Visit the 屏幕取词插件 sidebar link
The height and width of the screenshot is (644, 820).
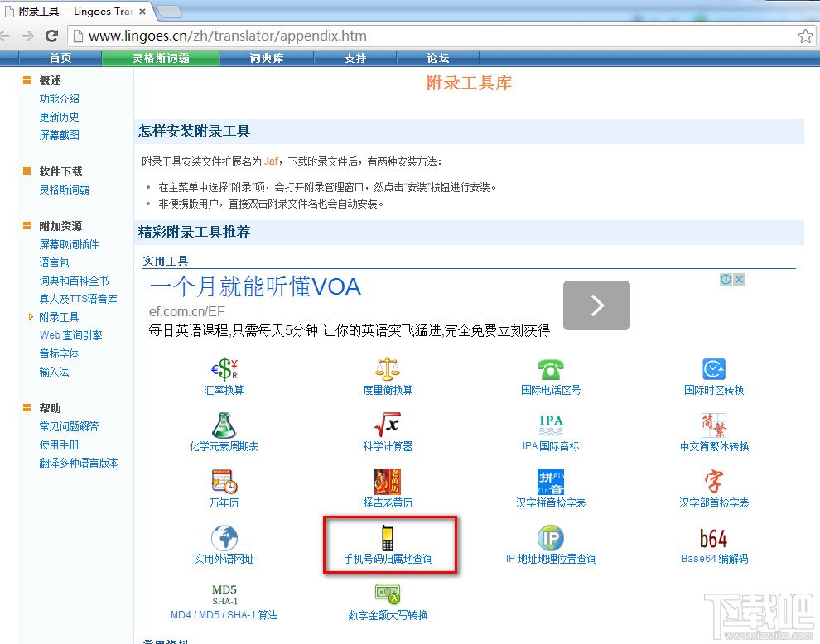click(x=68, y=244)
